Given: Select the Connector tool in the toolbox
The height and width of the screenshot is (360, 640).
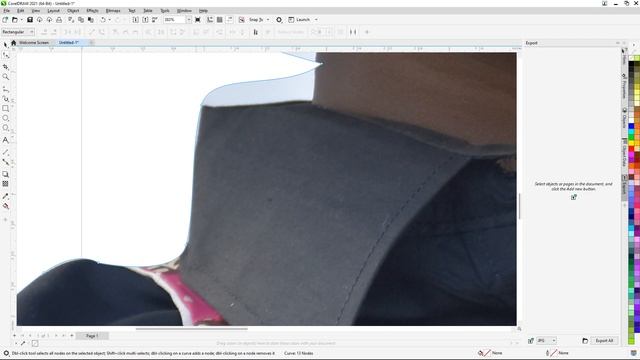Looking at the screenshot, I should coord(5,162).
